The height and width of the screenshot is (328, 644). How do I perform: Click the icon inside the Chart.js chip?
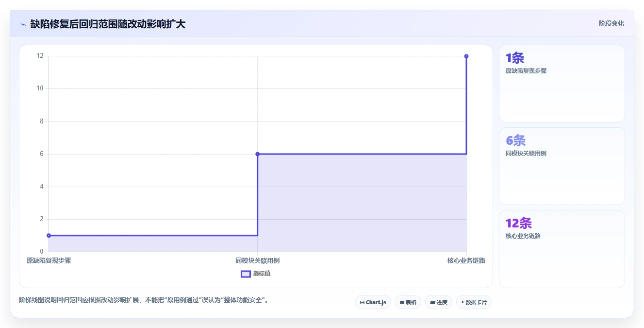click(362, 302)
